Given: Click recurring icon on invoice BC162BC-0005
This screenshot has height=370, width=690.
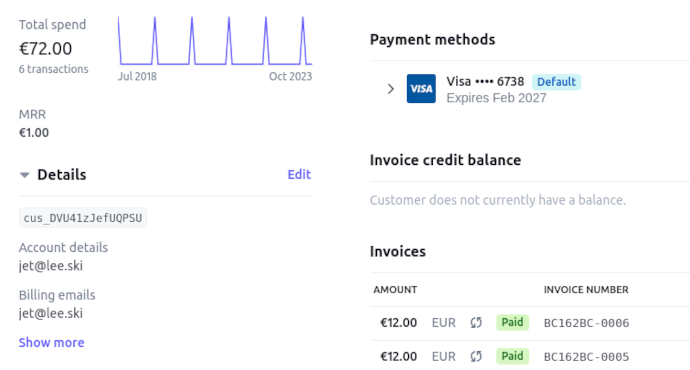Looking at the screenshot, I should tap(476, 356).
